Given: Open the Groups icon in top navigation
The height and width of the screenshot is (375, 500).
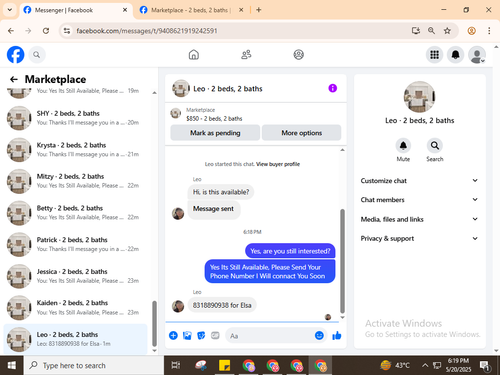Looking at the screenshot, I should point(298,54).
